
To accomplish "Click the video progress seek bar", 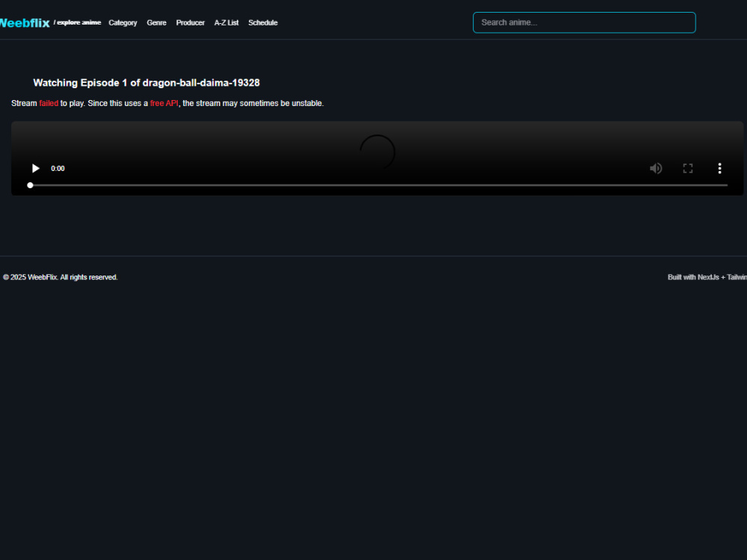I will (x=377, y=185).
